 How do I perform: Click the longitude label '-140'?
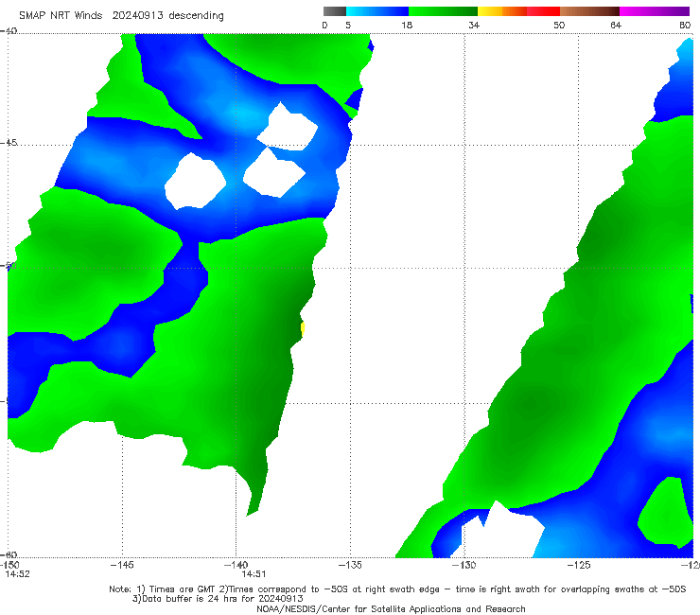pyautogui.click(x=236, y=565)
